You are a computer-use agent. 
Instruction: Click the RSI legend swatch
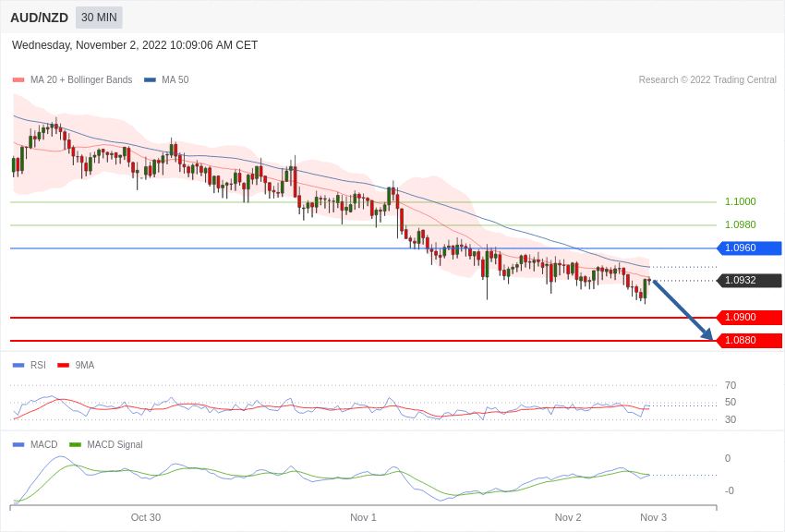pyautogui.click(x=18, y=366)
